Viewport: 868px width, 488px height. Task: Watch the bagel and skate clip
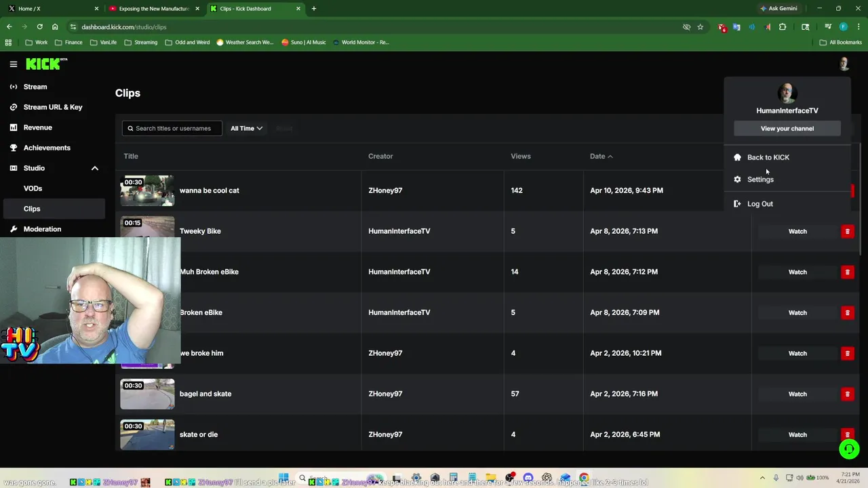[x=797, y=394]
